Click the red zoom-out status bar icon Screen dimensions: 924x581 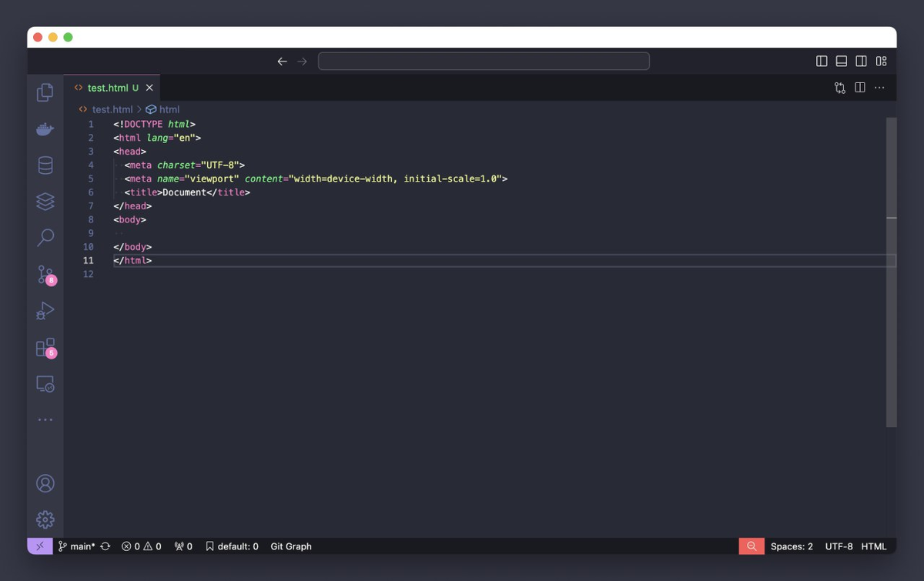click(752, 546)
